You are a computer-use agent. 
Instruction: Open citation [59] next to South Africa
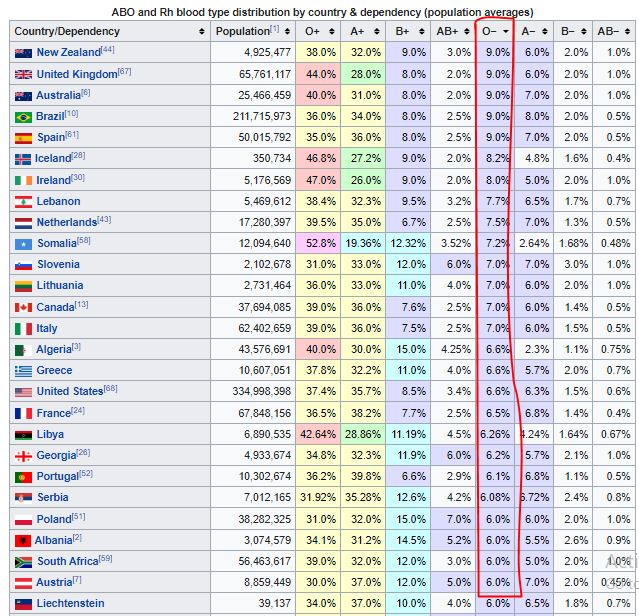pos(106,559)
